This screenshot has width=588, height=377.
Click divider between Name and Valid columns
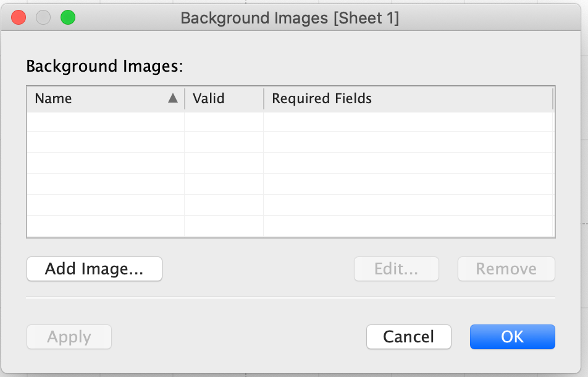point(185,98)
